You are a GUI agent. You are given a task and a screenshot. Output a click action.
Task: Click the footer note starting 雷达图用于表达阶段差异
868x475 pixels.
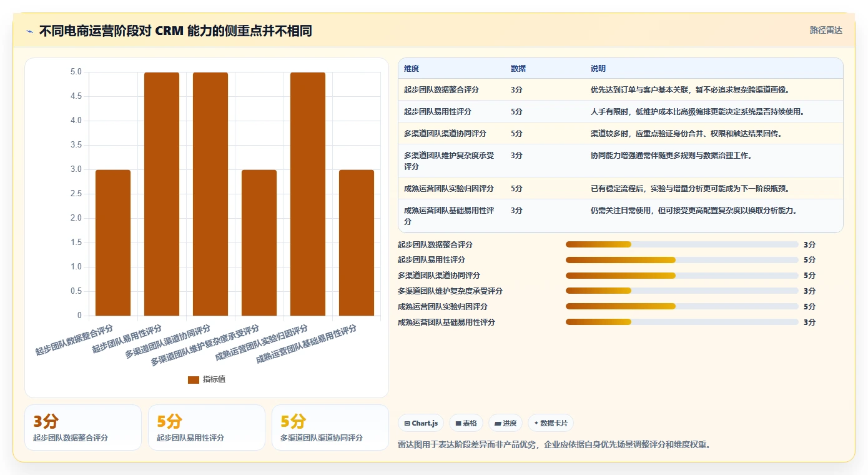554,445
